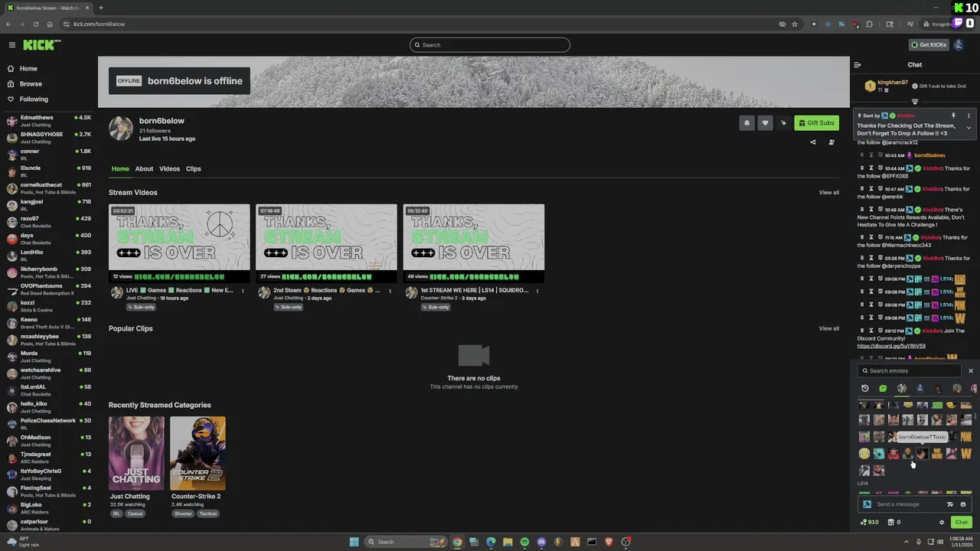Click the notification bell button
Viewport: 980px width, 551px height.
(x=746, y=123)
